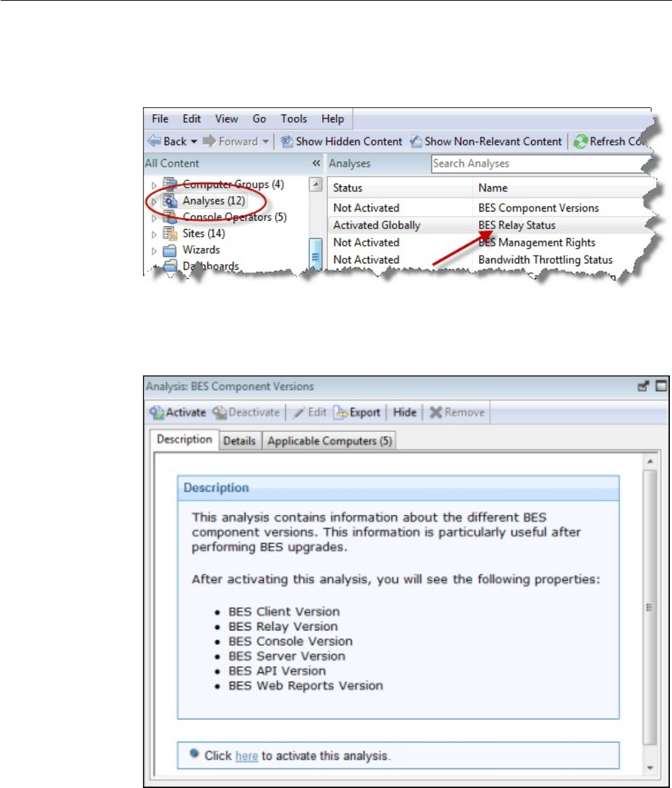Select Wizards in the tree

click(x=201, y=250)
